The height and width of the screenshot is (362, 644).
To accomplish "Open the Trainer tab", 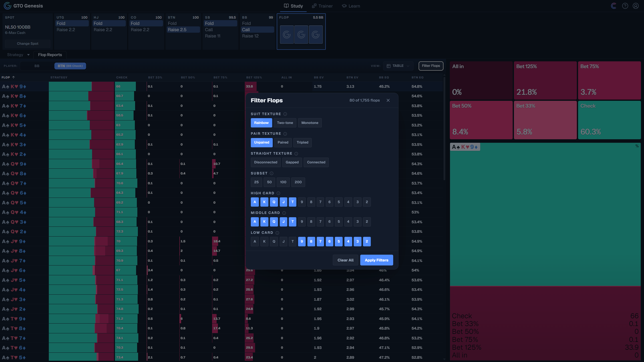I will [x=322, y=6].
